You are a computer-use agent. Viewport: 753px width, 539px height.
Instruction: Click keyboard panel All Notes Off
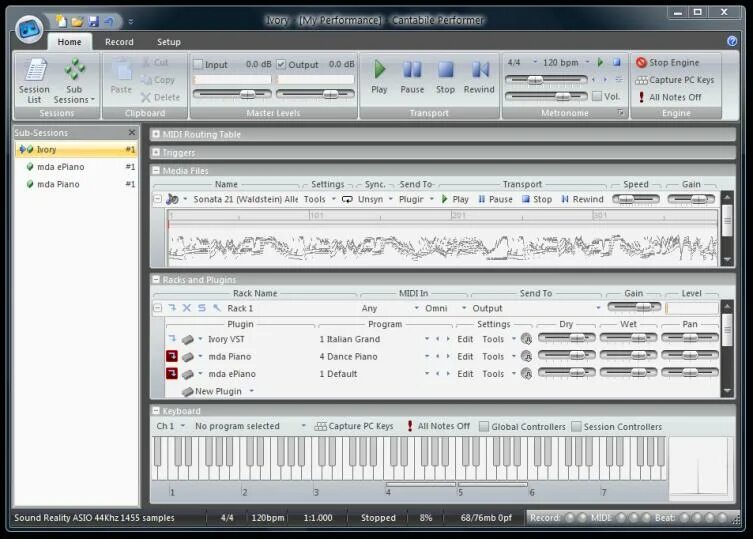pos(438,426)
